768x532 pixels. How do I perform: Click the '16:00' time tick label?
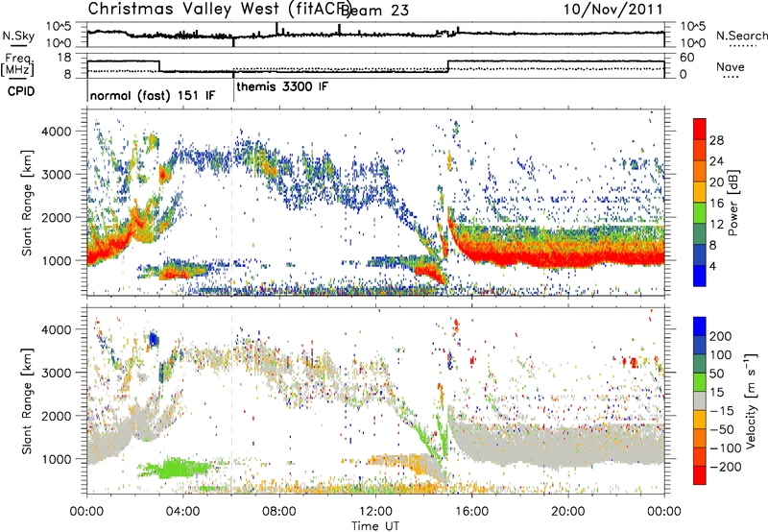click(x=471, y=512)
